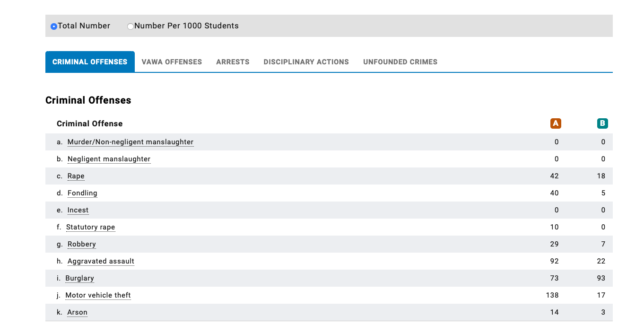Open the Motor vehicle theft link
644x334 pixels.
tap(98, 295)
